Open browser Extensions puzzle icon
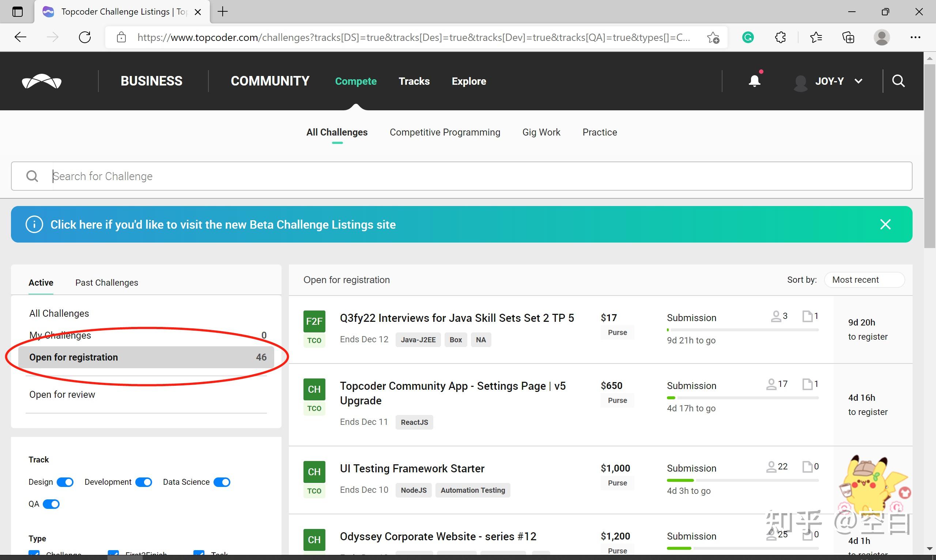936x560 pixels. coord(780,37)
